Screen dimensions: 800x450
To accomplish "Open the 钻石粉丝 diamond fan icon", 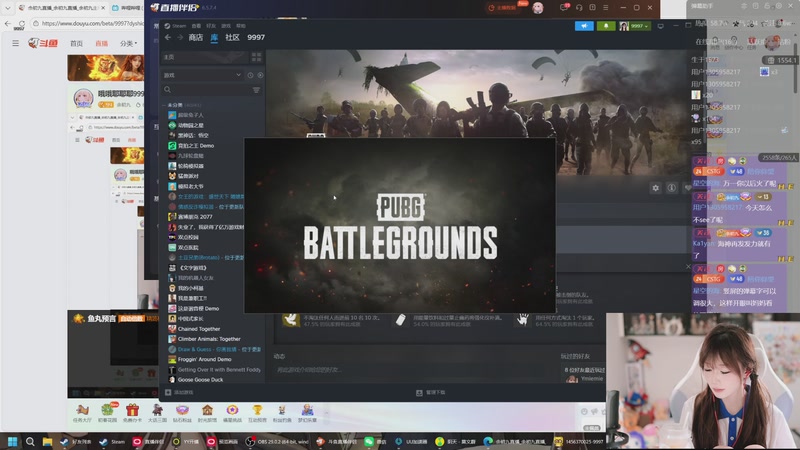I will (182, 413).
